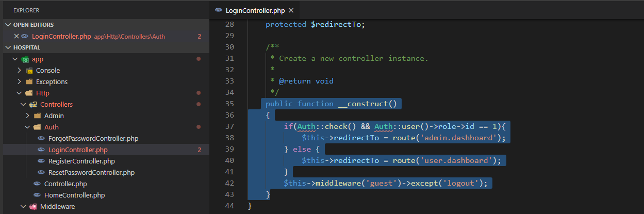Click the Middleware folder icon
The width and height of the screenshot is (644, 214).
click(x=33, y=206)
